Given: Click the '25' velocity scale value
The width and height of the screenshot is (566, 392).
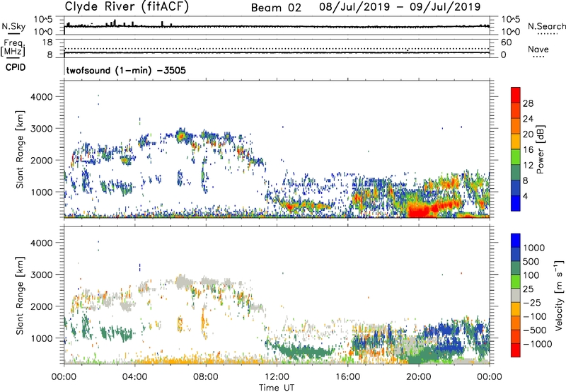Looking at the screenshot, I should tap(528, 289).
